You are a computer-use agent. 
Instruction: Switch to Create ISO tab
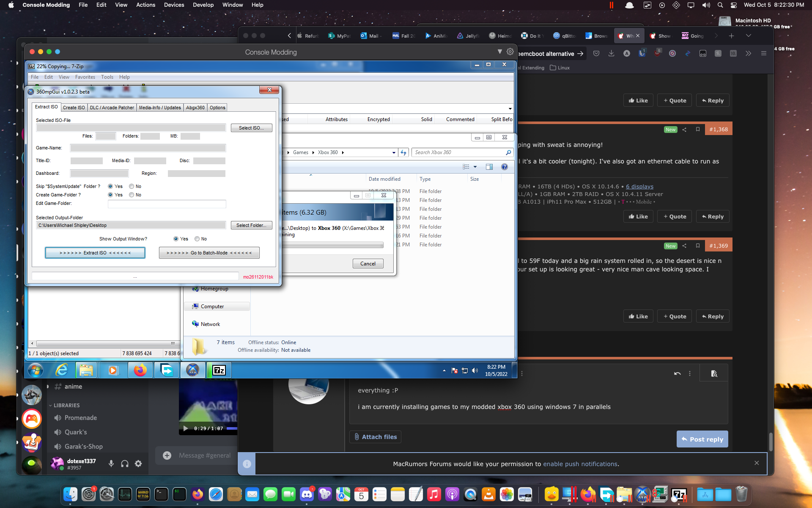(x=74, y=108)
